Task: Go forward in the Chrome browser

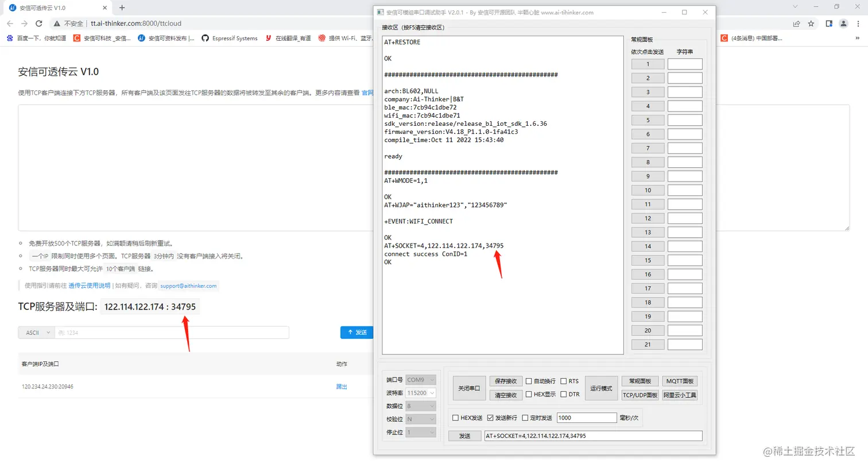Action: 24,24
